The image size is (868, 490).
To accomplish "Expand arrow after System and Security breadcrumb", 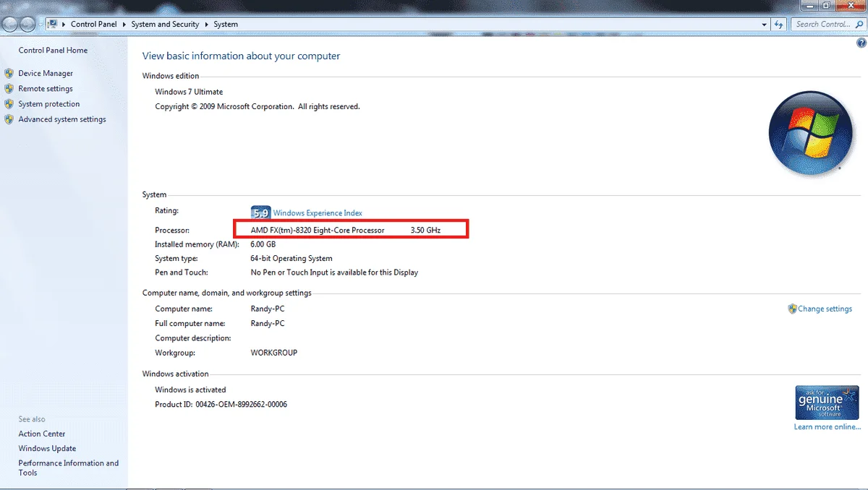I will pyautogui.click(x=206, y=24).
